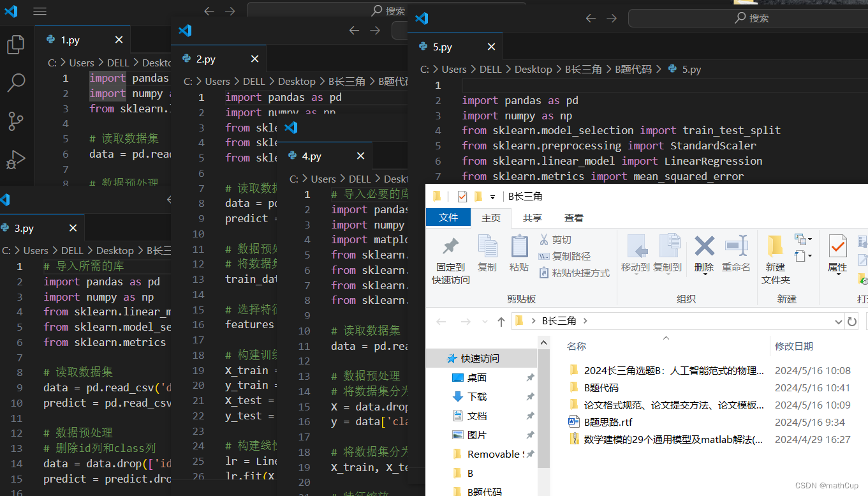Open 桌面 in the navigation pane

tap(477, 377)
